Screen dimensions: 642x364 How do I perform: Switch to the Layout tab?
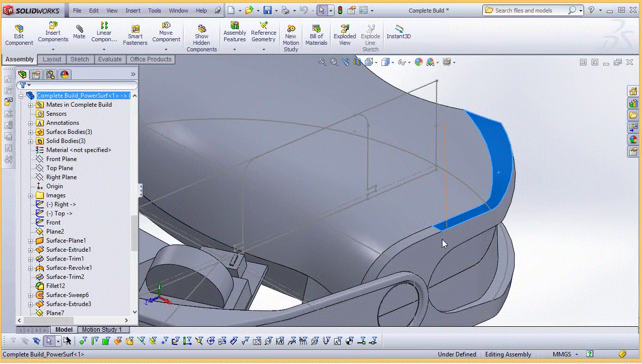pos(52,59)
